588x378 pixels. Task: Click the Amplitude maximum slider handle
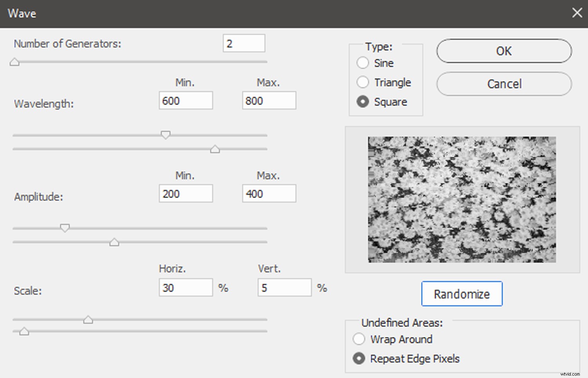point(114,242)
